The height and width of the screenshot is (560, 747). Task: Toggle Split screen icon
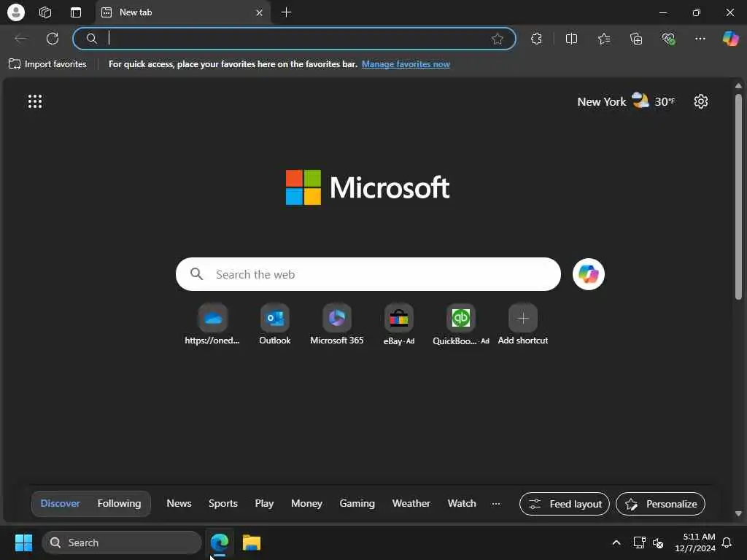coord(571,39)
